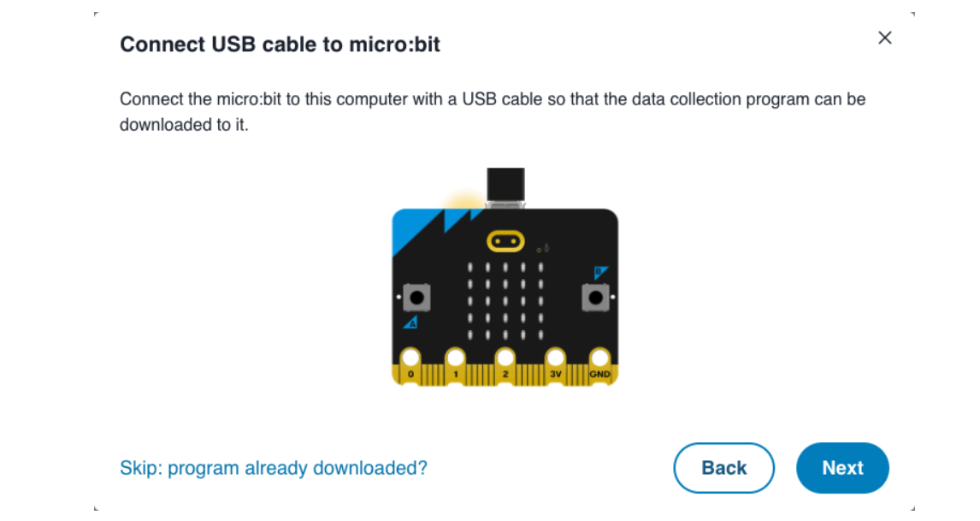Click the glowing yellow light beside the USB port

464,202
